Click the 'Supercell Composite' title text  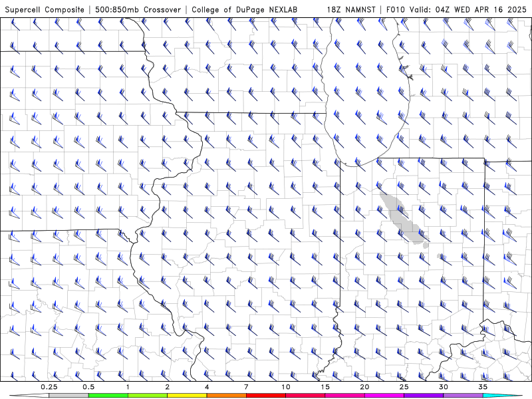click(x=45, y=9)
